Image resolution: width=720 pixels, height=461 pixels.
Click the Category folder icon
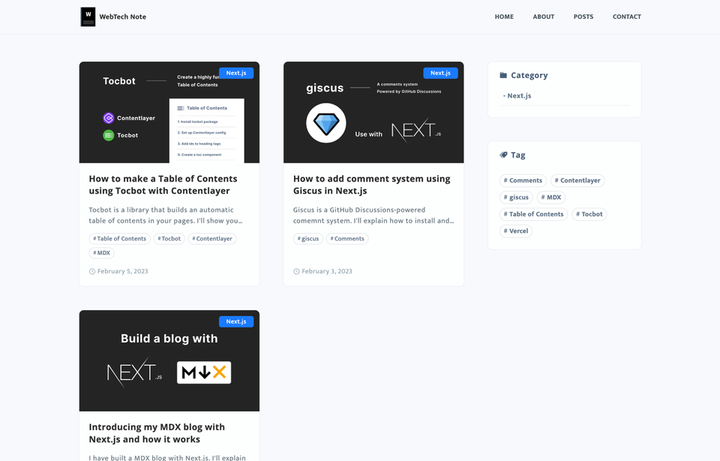pyautogui.click(x=503, y=75)
